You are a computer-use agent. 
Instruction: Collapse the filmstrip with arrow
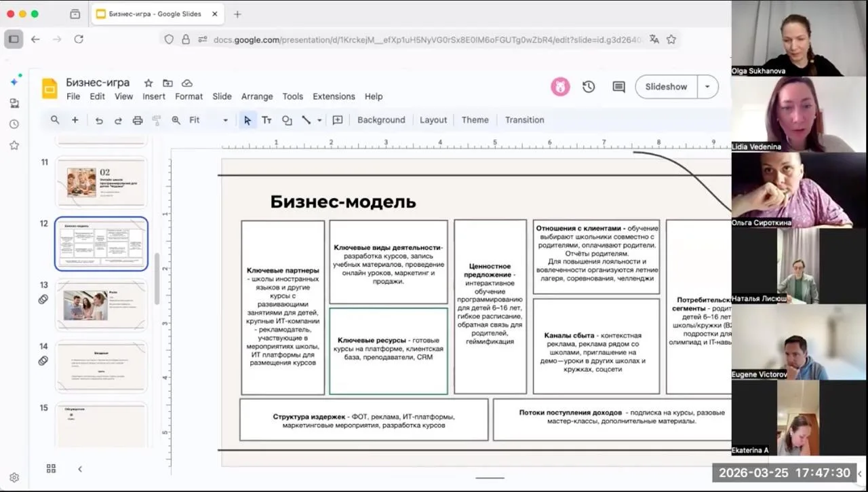pos(80,469)
